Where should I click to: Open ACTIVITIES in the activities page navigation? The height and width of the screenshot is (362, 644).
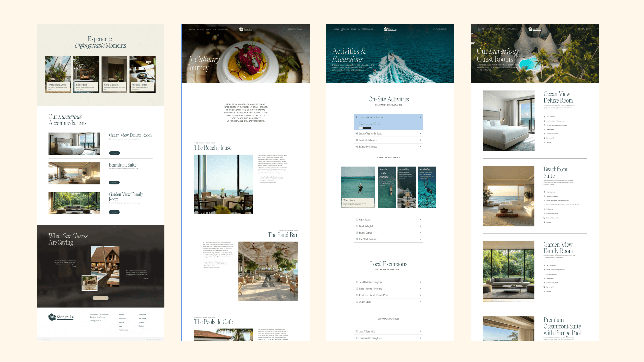pos(345,29)
